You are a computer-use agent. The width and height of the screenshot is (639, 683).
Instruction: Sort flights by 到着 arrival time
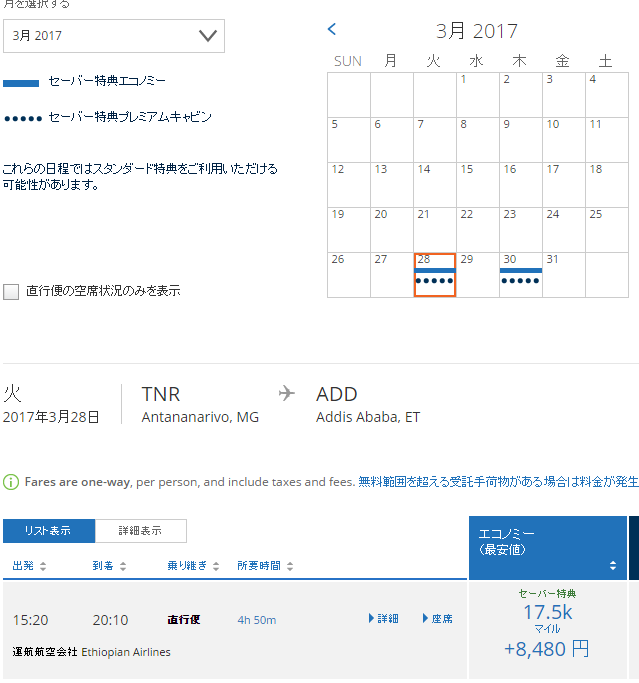click(x=109, y=566)
